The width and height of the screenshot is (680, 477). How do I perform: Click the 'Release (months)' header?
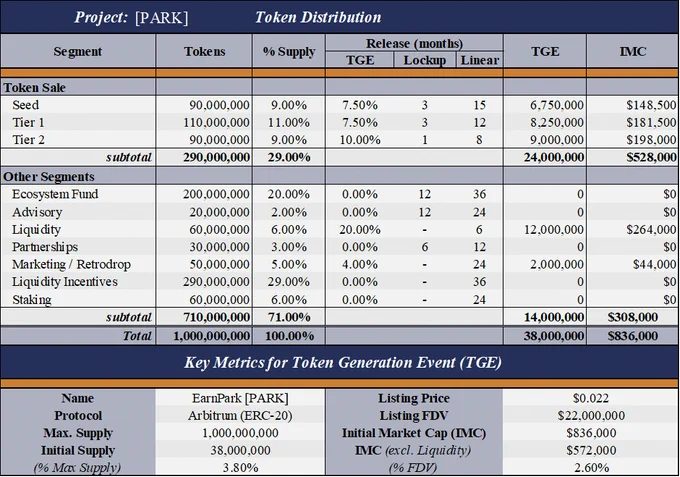pos(414,43)
